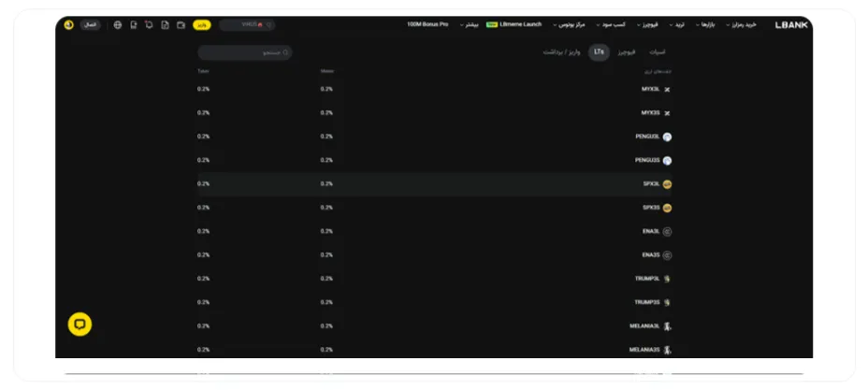868x390 pixels.
Task: Click the SPX3L coin icon
Action: [667, 184]
